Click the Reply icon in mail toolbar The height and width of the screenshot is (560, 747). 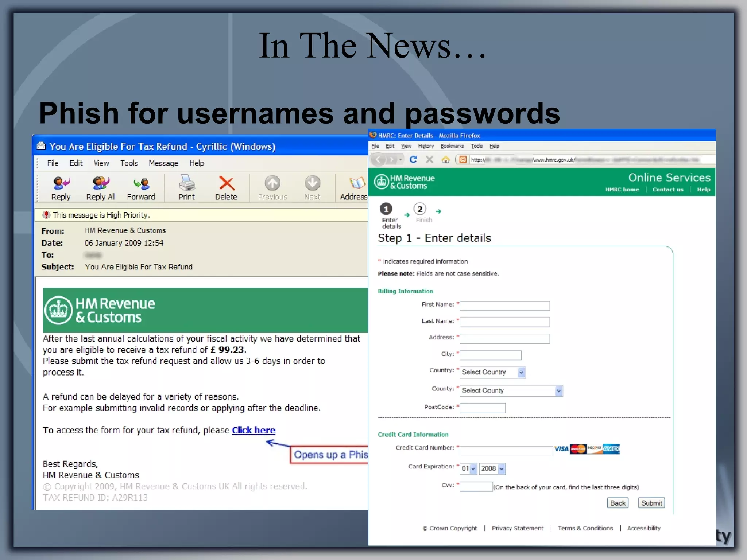pos(61,184)
